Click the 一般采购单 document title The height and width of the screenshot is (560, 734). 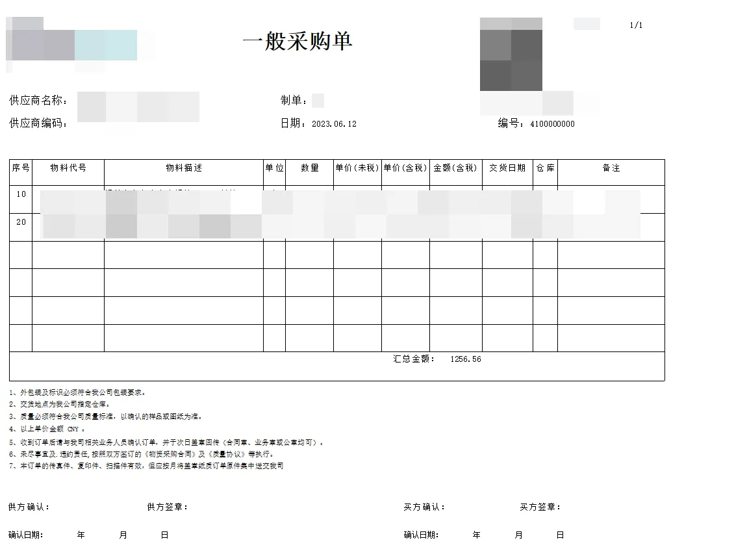pyautogui.click(x=297, y=42)
